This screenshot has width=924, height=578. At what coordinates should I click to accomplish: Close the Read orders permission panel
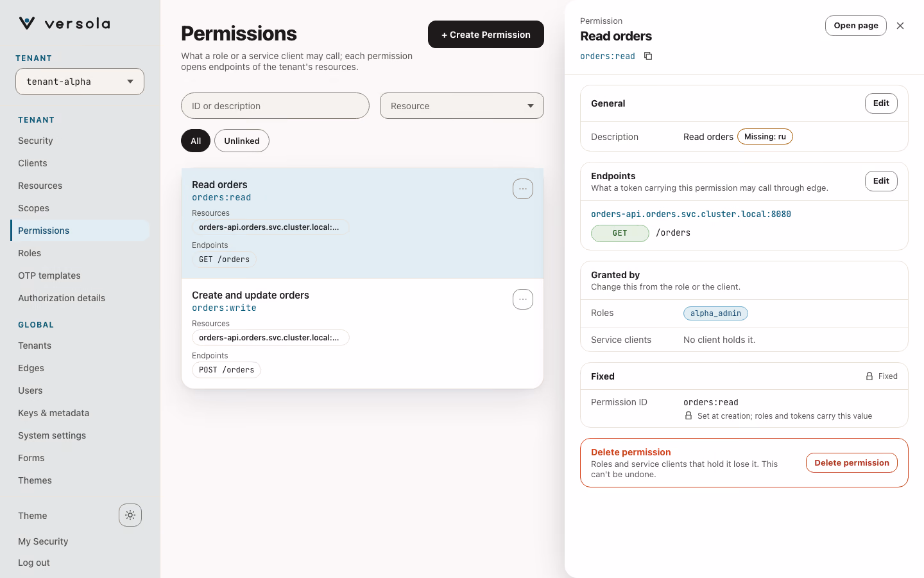(900, 26)
